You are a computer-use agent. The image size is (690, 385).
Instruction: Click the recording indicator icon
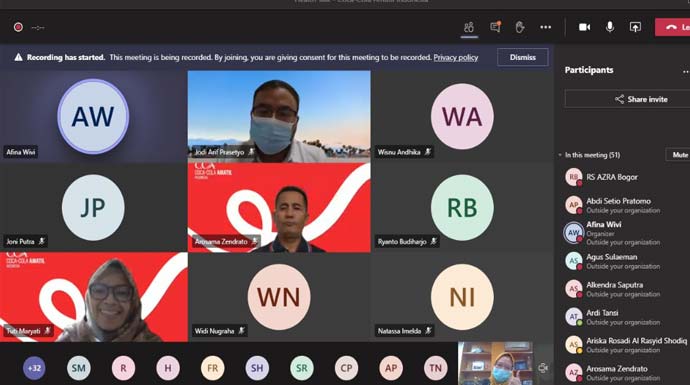[x=18, y=27]
